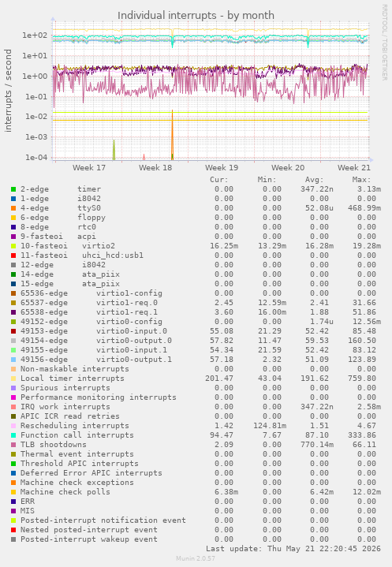Click the Individual interrupts - by month title
Image resolution: width=392 pixels, height=567 pixels.
[196, 16]
